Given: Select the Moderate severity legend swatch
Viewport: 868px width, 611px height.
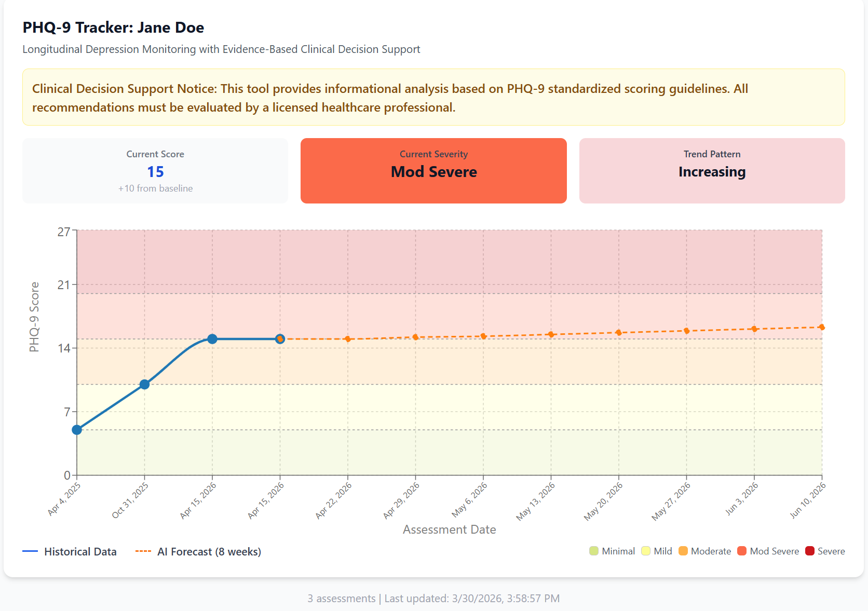Looking at the screenshot, I should [x=684, y=551].
